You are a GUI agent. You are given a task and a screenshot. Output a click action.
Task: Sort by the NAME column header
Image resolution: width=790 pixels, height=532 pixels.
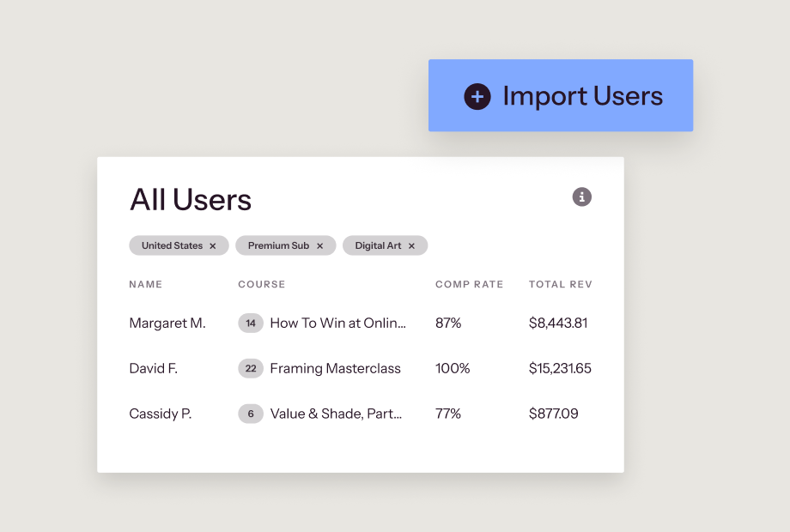click(146, 284)
